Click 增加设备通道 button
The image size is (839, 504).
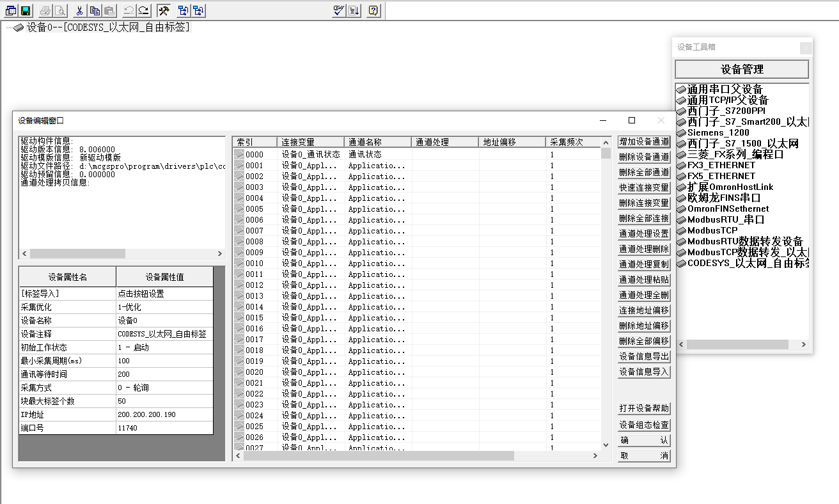point(644,141)
